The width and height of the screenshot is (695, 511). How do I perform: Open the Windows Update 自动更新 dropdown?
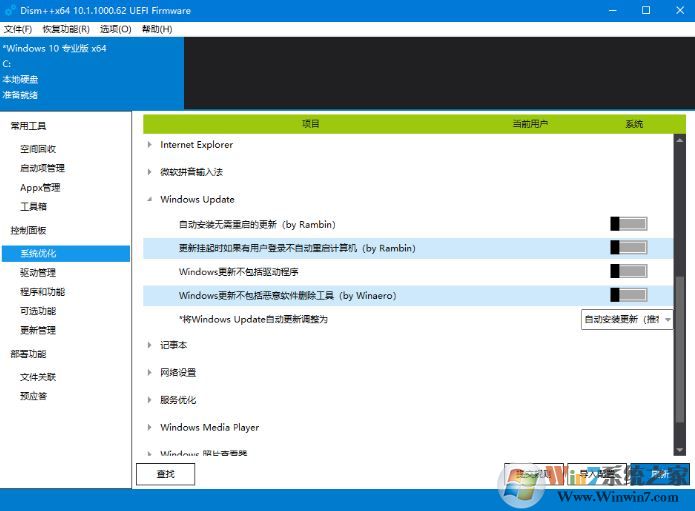tap(627, 319)
